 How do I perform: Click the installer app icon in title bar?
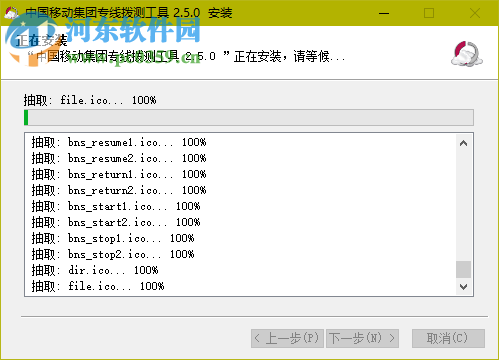pos(11,13)
